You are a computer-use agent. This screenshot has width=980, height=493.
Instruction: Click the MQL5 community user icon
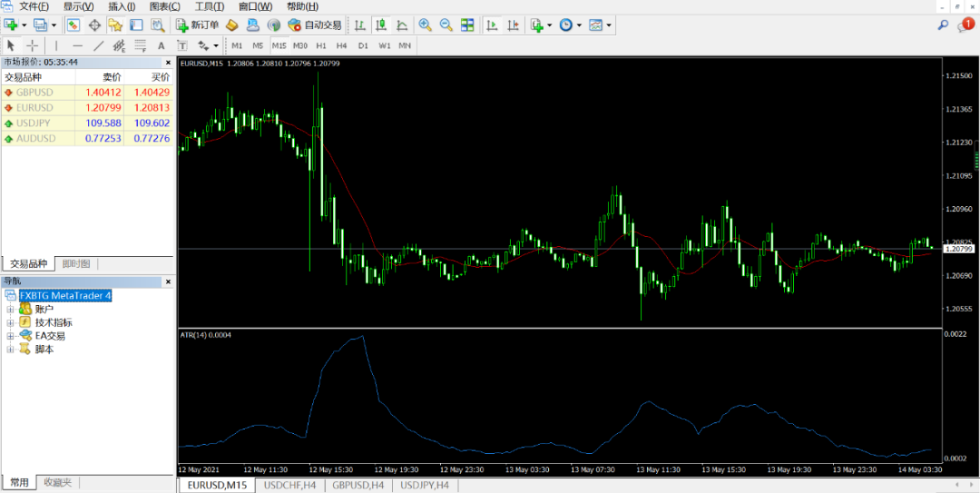[x=252, y=25]
